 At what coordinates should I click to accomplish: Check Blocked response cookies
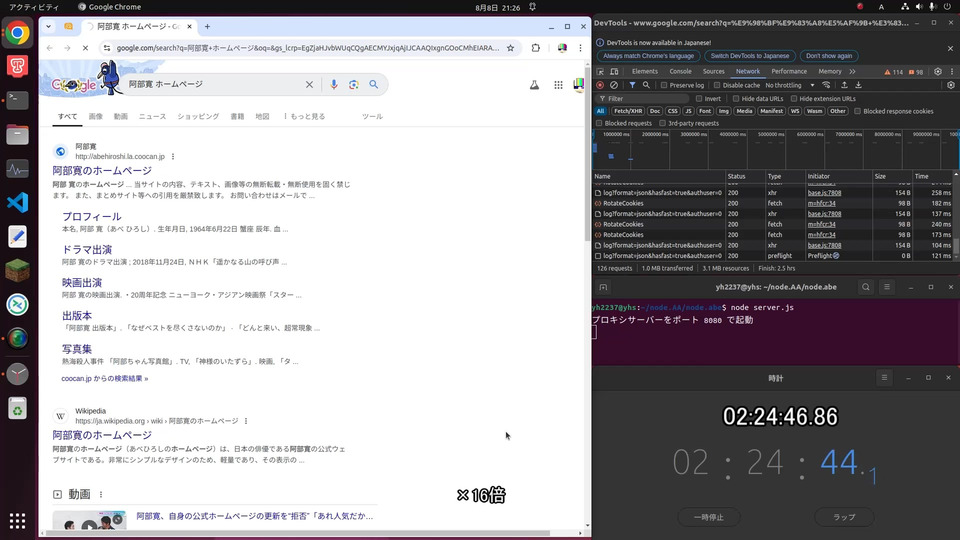(858, 111)
